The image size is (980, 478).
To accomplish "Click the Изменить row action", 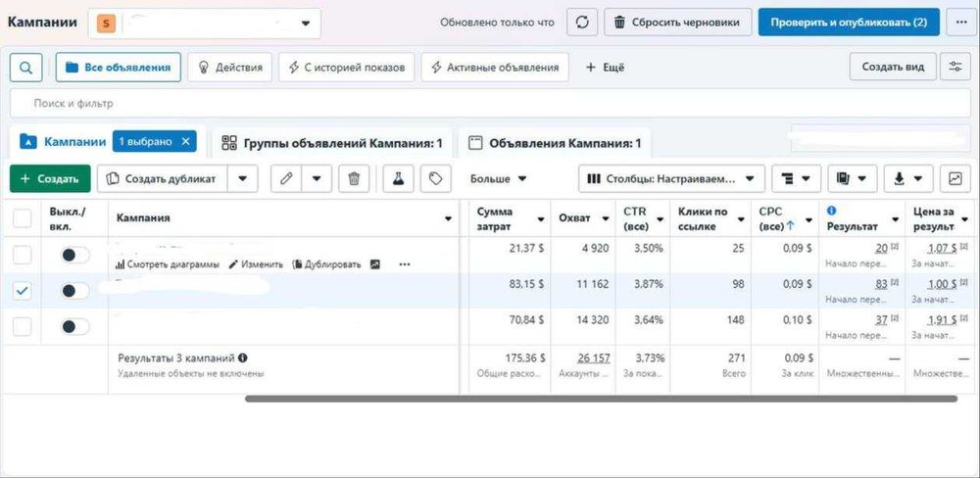I will click(x=256, y=264).
